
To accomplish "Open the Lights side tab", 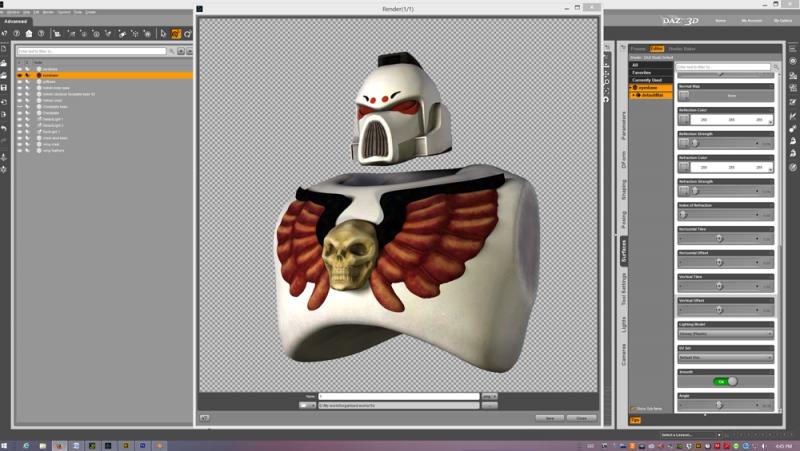I will (x=623, y=324).
